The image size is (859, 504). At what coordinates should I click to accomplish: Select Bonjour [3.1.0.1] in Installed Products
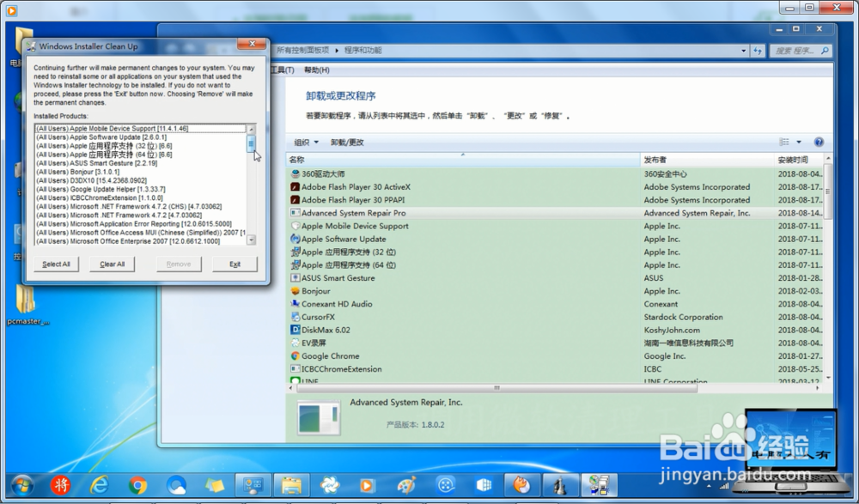pos(141,172)
